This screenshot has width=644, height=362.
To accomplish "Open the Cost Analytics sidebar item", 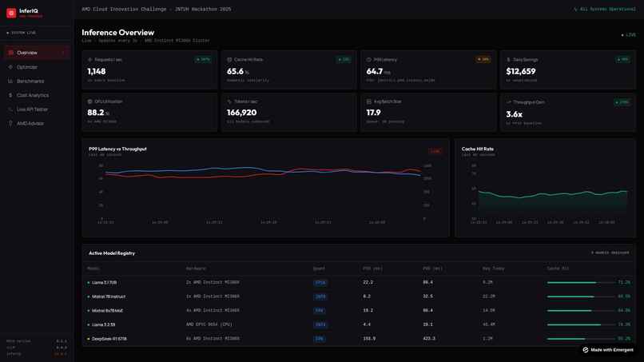I will tap(37, 95).
